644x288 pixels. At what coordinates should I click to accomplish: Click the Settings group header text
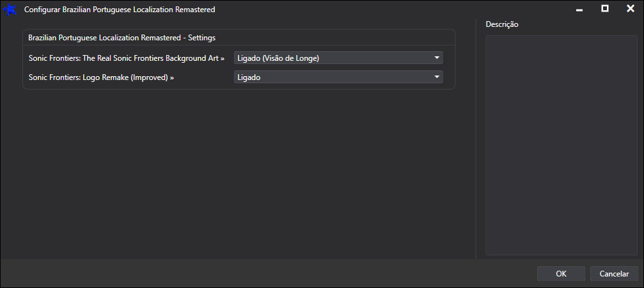pos(122,37)
